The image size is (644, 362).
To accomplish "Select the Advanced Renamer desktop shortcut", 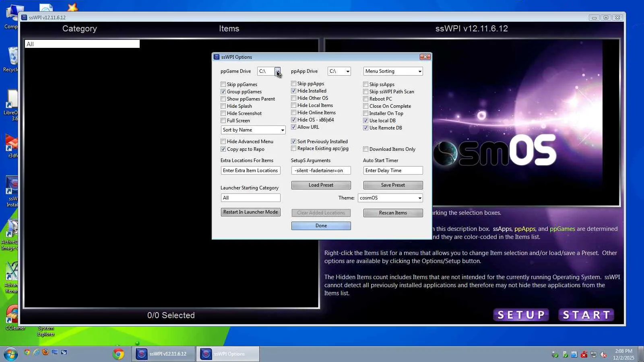I will [x=11, y=278].
